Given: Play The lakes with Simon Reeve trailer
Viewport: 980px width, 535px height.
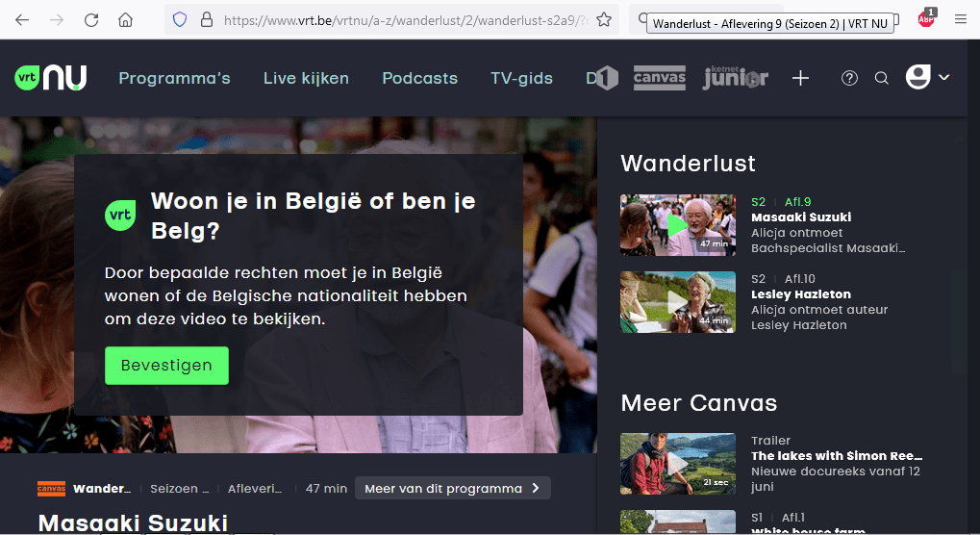Looking at the screenshot, I should pyautogui.click(x=677, y=464).
